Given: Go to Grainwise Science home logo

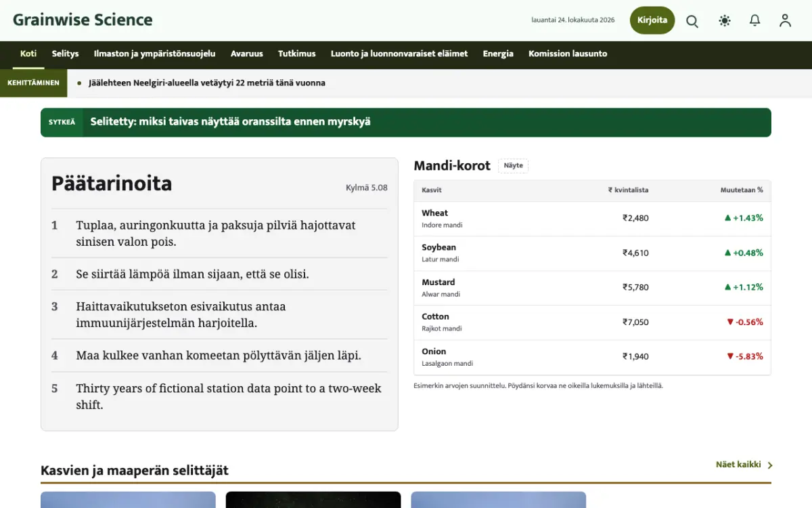Looking at the screenshot, I should tap(83, 20).
